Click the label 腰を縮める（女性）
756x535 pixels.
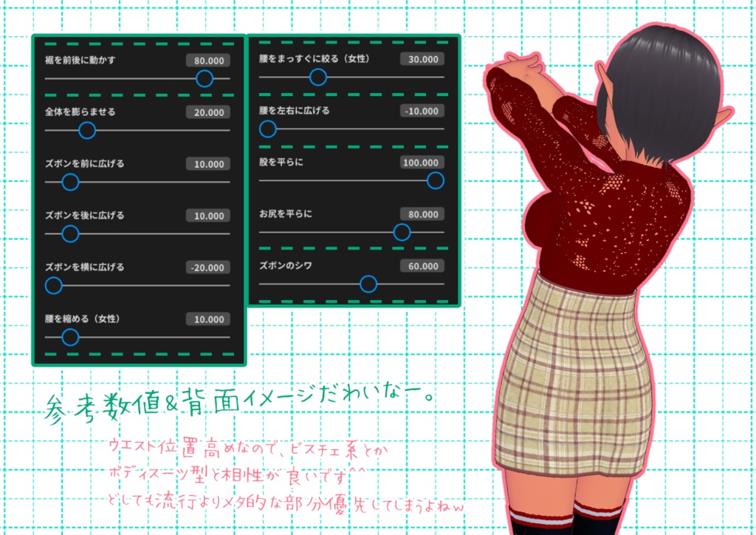83,319
